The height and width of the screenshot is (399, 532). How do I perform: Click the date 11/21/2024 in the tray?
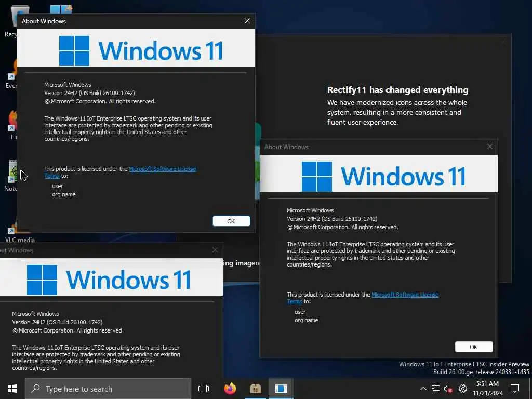pos(487,393)
